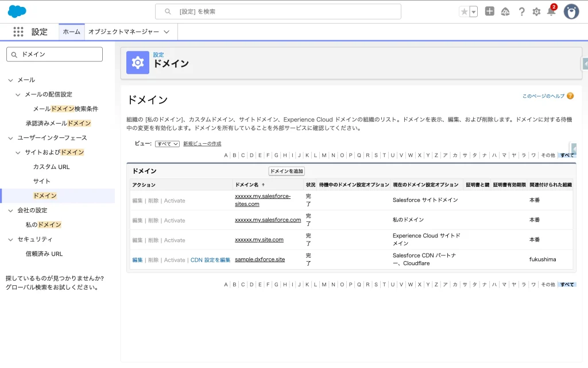Viewport: 588px width, 368px height.
Task: Open the sample.dxforce.site domain link
Action: 260,260
